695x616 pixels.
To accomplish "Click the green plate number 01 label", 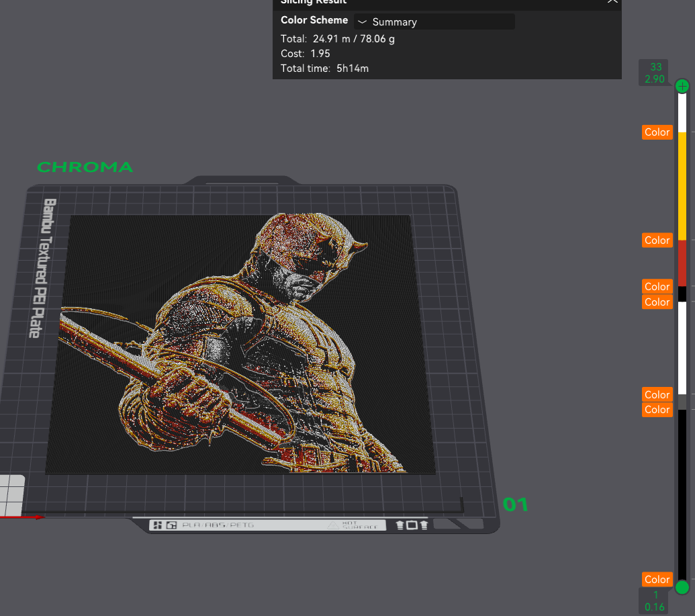I will point(515,504).
